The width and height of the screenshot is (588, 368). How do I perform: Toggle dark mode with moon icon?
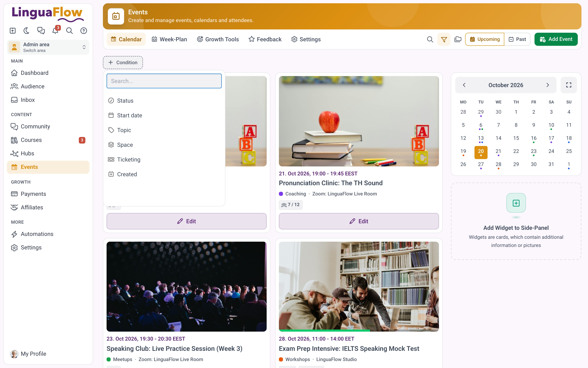click(27, 31)
